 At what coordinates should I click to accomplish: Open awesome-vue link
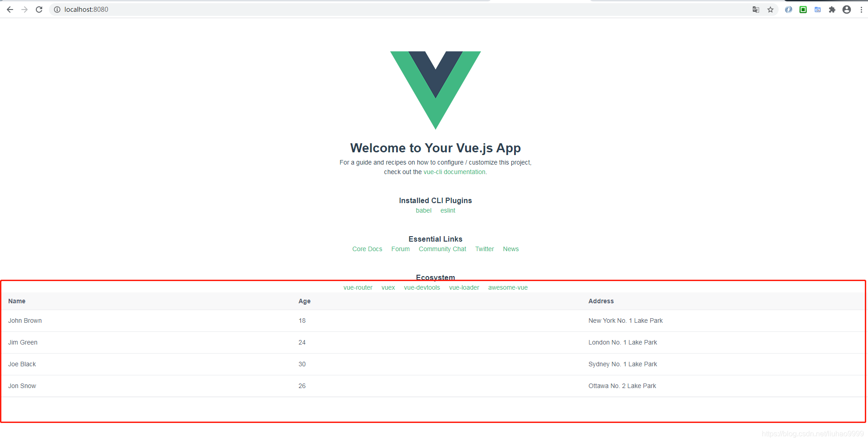pyautogui.click(x=508, y=288)
